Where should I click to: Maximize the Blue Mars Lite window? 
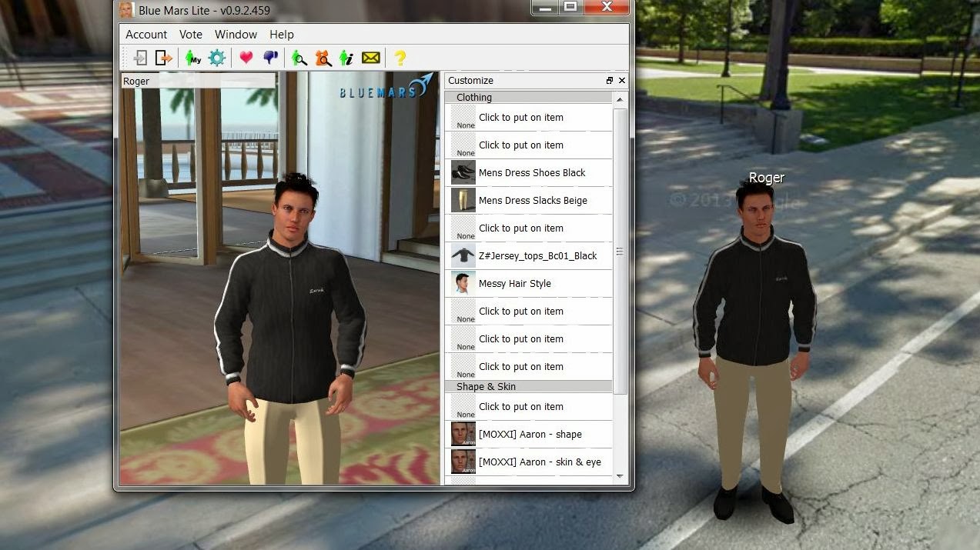[570, 8]
